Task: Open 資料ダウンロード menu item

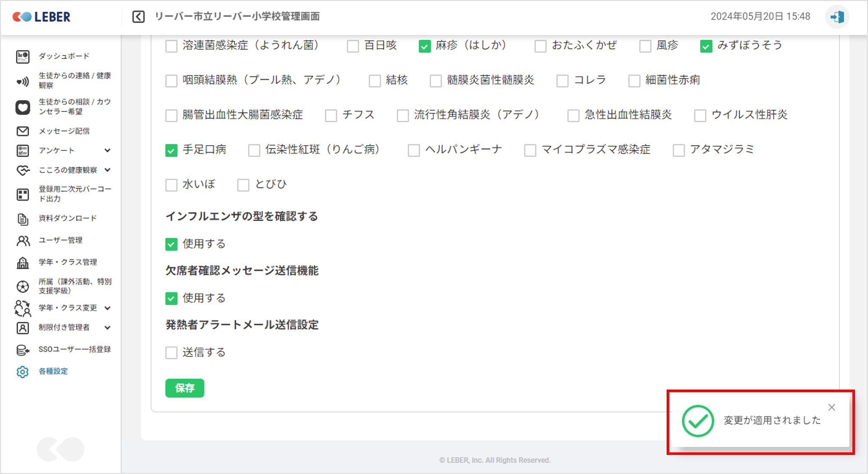Action: pyautogui.click(x=68, y=218)
